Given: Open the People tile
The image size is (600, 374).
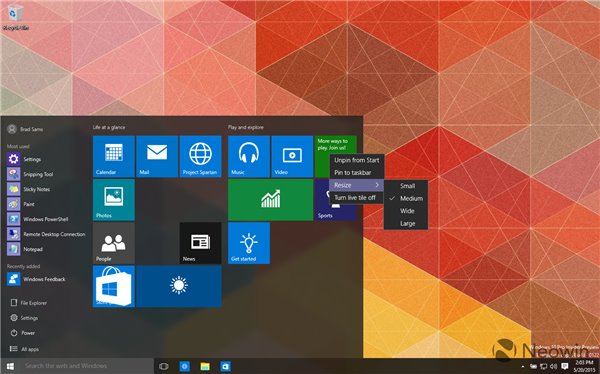Looking at the screenshot, I should [114, 243].
